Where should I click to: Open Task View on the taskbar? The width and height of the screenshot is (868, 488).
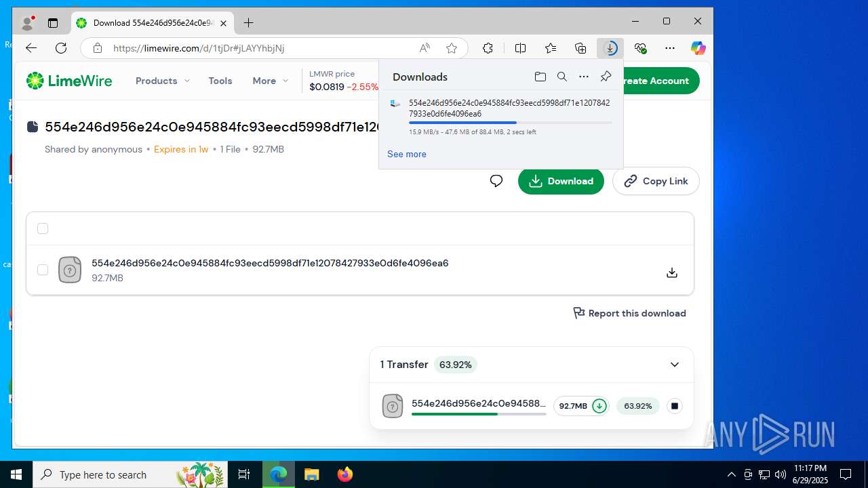point(244,474)
